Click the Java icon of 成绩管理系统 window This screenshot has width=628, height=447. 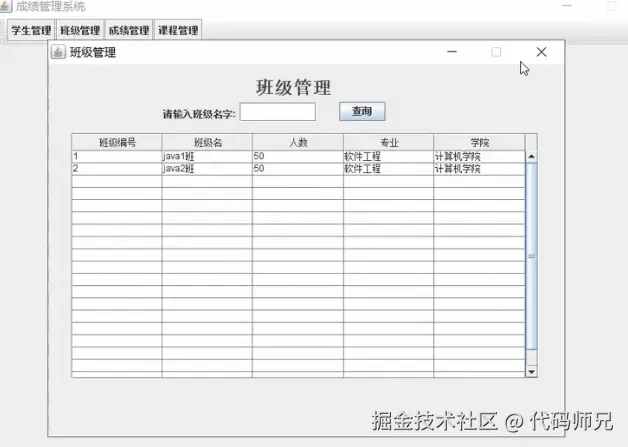click(5, 6)
